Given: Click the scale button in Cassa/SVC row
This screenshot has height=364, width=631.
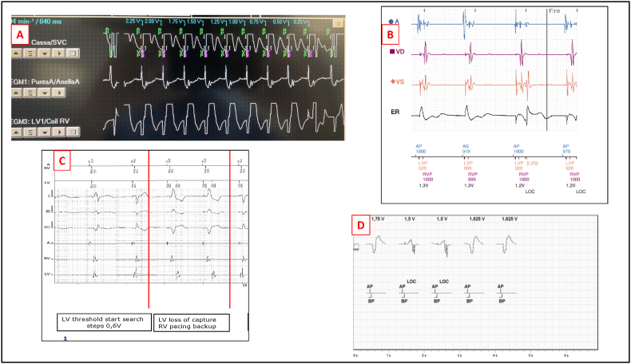Looking at the screenshot, I should pos(33,53).
